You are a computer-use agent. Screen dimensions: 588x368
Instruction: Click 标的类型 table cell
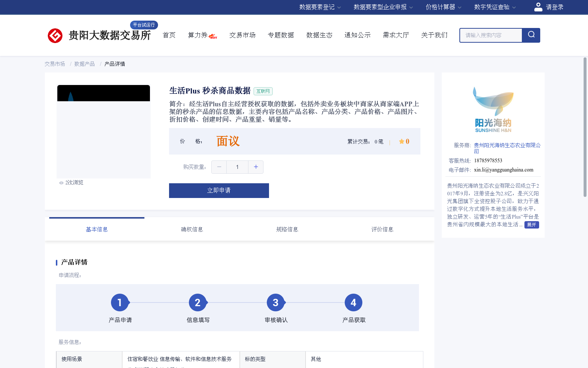pos(273,360)
